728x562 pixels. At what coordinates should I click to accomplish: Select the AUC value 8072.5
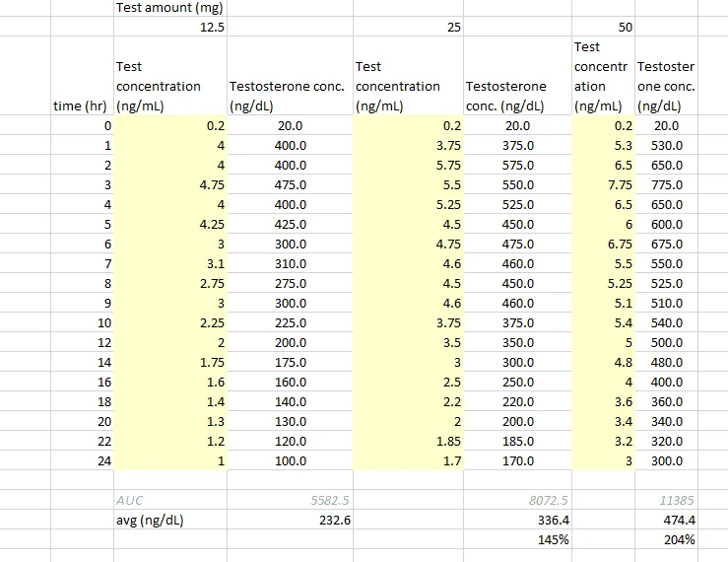(x=521, y=501)
